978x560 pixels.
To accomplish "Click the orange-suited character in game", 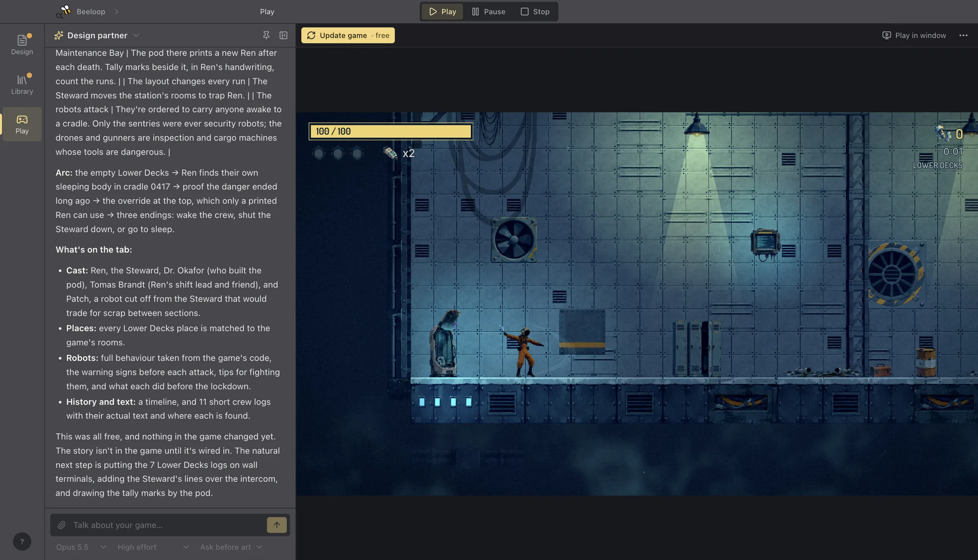I will [x=525, y=351].
